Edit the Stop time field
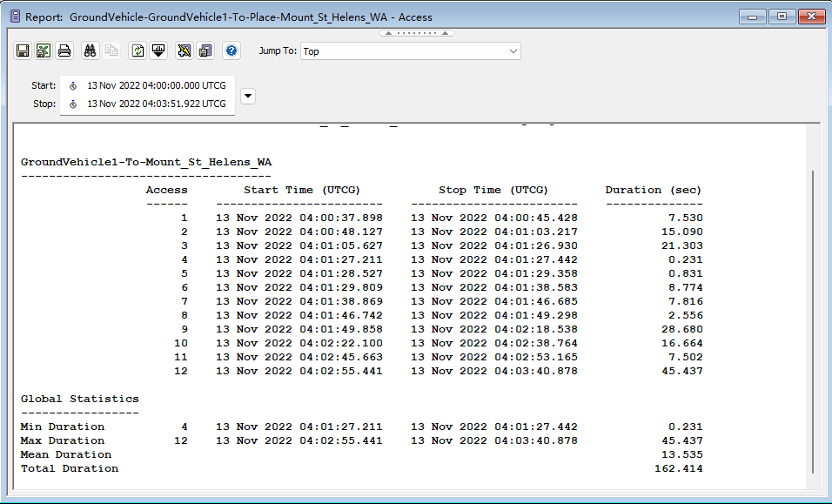Viewport: 832px width, 504px height. click(x=156, y=104)
